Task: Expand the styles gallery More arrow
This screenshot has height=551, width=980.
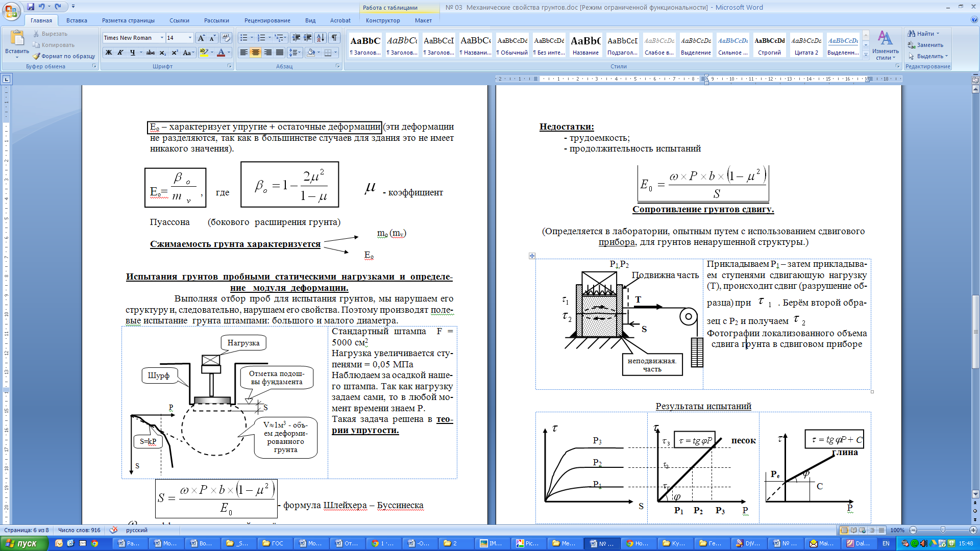Action: point(866,55)
